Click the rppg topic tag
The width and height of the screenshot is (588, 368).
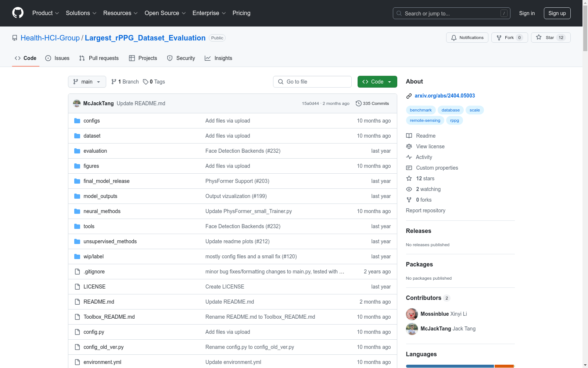click(x=455, y=120)
